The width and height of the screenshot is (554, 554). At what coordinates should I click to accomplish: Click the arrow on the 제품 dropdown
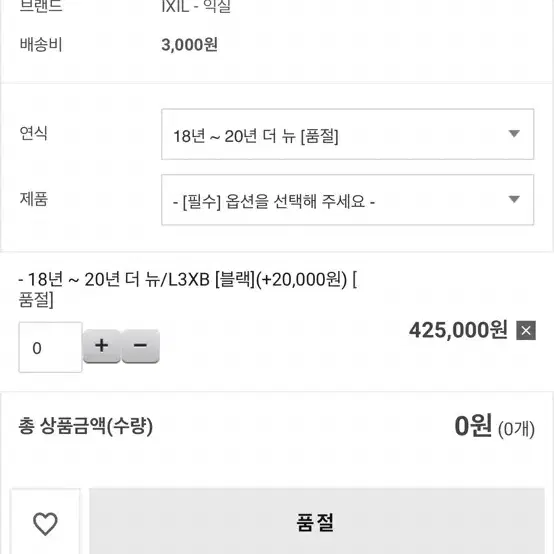(514, 199)
